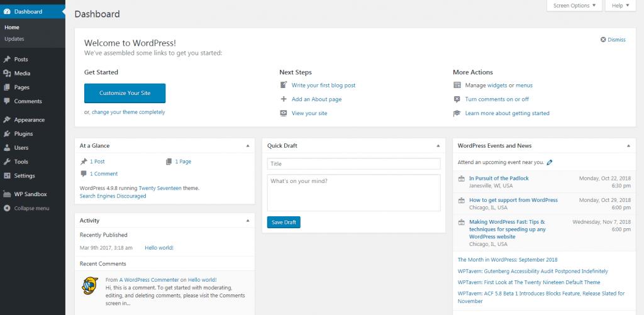Open the Making WordPress Fast event link

pyautogui.click(x=508, y=229)
